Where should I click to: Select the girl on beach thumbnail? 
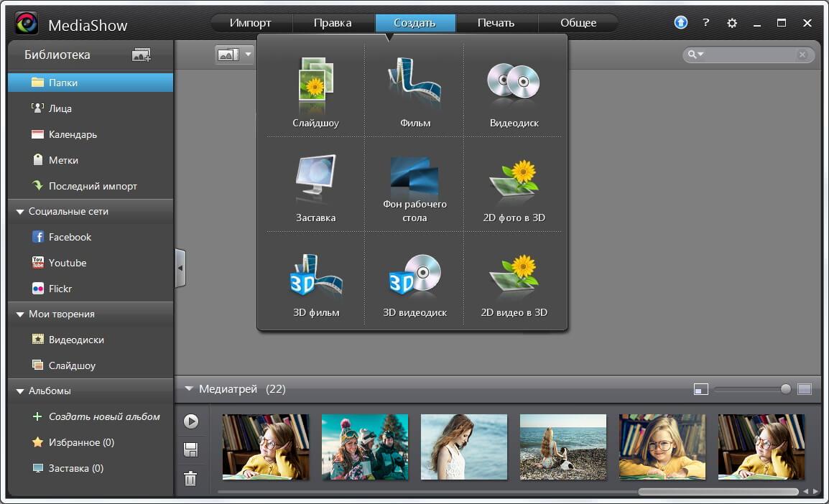563,447
